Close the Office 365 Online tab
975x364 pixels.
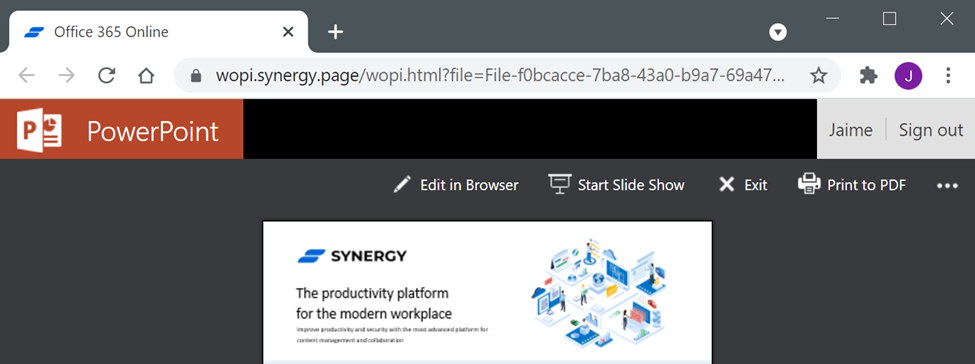pos(288,32)
